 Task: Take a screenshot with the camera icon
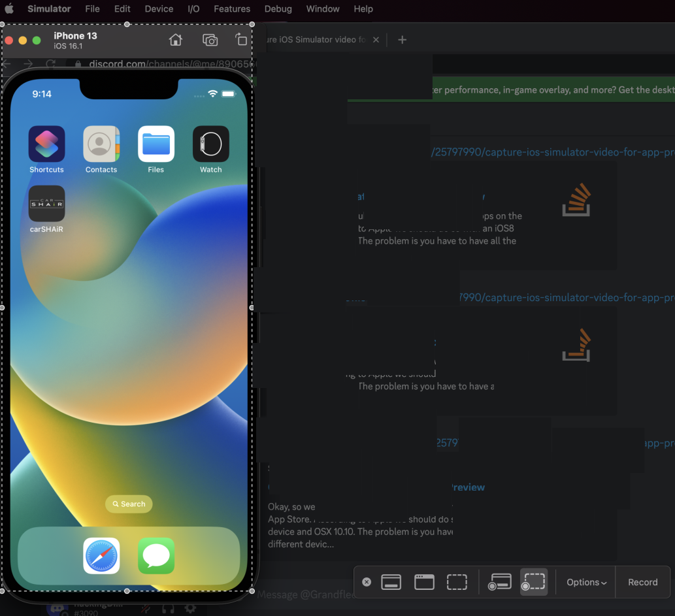[210, 40]
